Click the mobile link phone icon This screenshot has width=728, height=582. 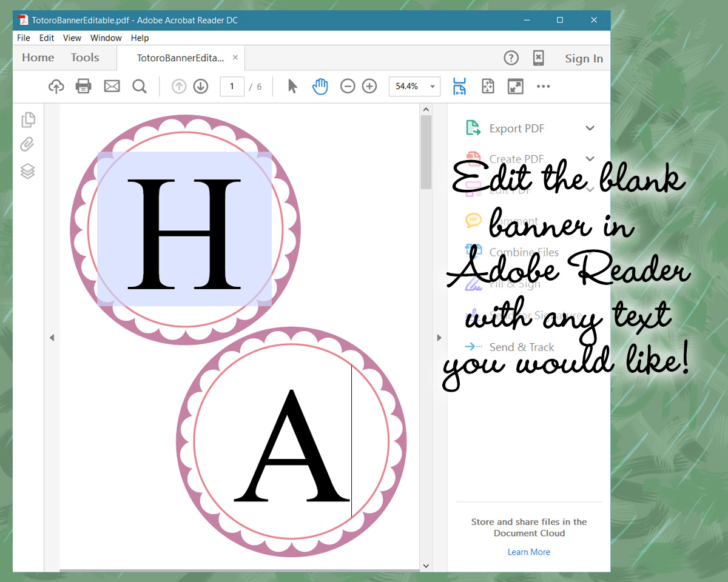tap(538, 58)
